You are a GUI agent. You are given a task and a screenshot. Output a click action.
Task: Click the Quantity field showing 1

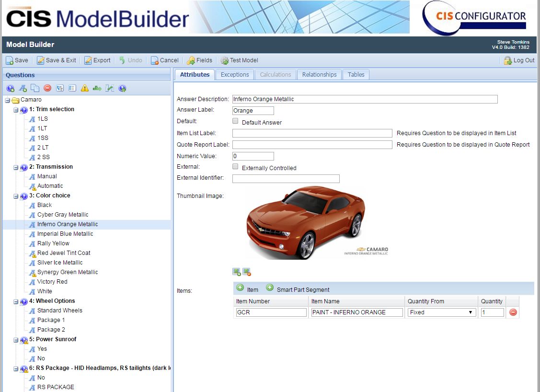(x=493, y=312)
